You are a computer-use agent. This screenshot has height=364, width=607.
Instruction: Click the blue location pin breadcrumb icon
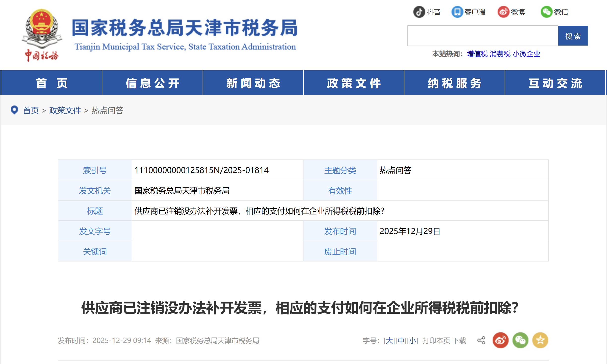coord(14,110)
